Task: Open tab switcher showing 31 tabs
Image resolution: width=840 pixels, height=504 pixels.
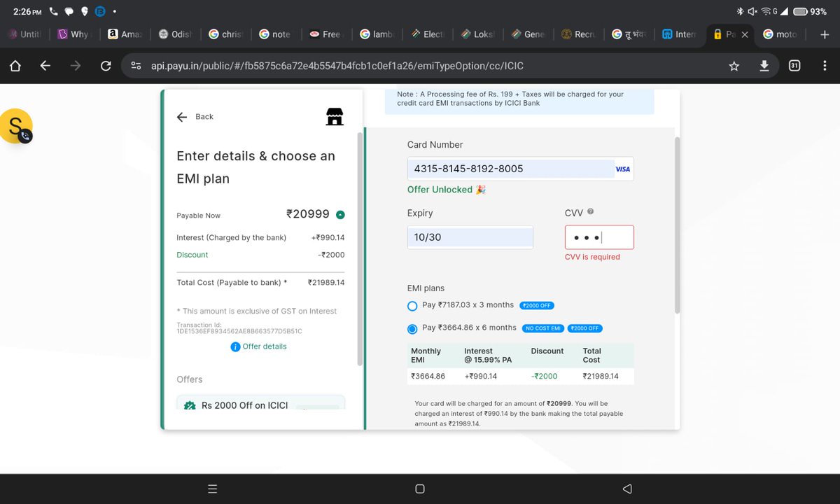Action: tap(794, 66)
